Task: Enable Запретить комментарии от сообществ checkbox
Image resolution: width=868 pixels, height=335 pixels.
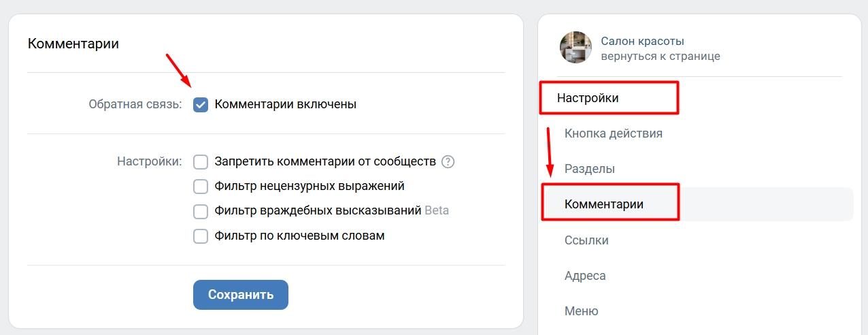Action: [x=201, y=162]
